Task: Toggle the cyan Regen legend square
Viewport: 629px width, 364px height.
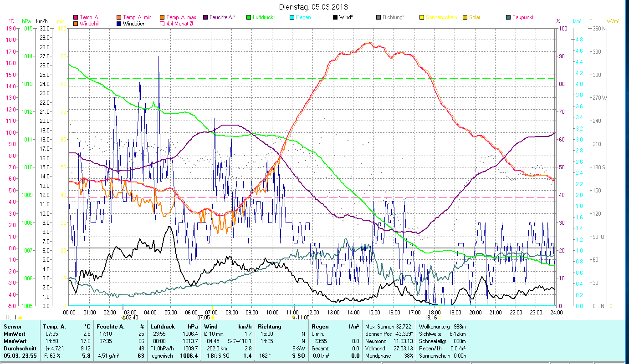Action: point(292,17)
